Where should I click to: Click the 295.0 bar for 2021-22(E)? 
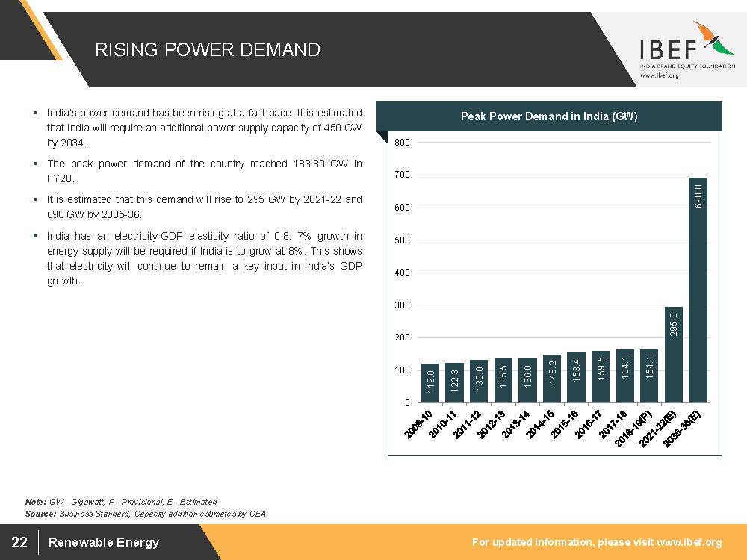[673, 354]
